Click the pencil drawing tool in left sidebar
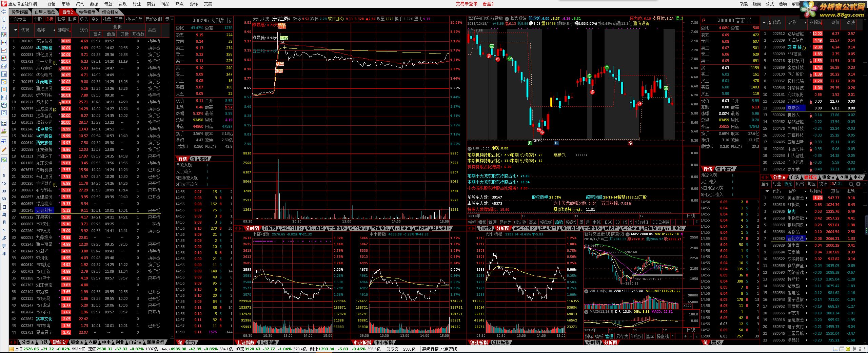 click(4, 149)
